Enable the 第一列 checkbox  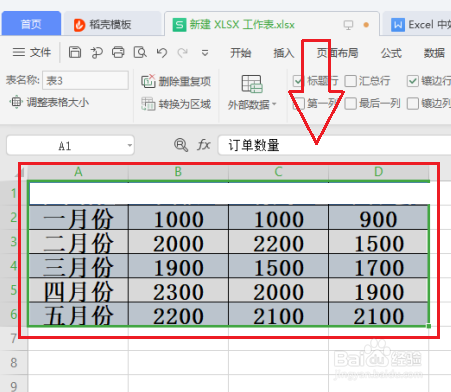298,104
